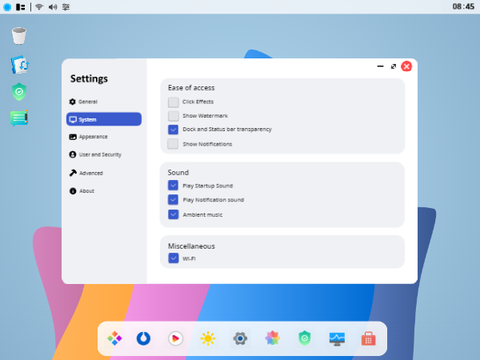Open the colorful app launcher dock icon
This screenshot has height=360, width=480.
(x=115, y=339)
